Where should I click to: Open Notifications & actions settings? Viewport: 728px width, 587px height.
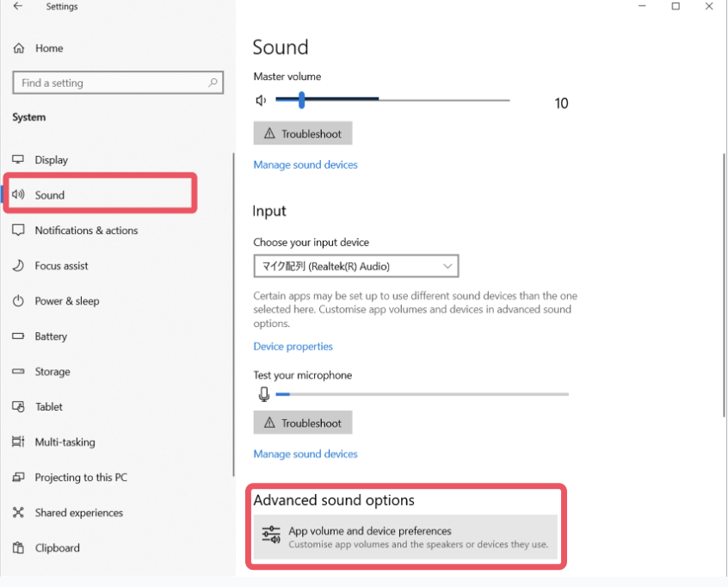(86, 231)
